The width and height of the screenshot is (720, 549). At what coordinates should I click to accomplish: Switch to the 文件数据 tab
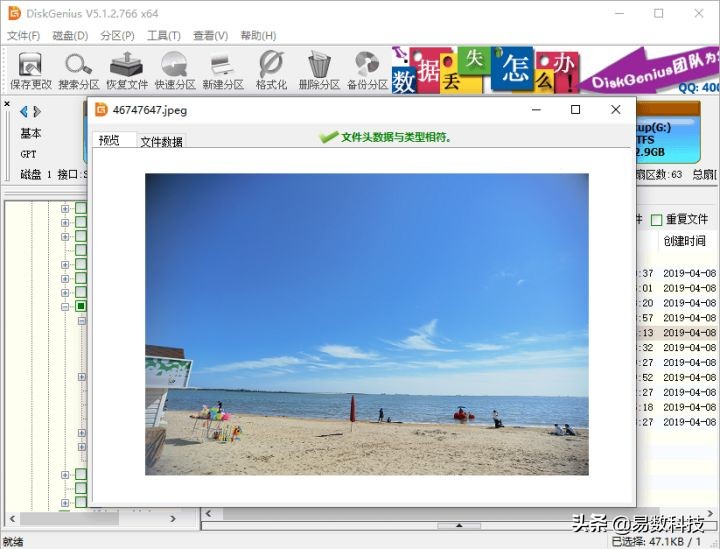pos(161,141)
